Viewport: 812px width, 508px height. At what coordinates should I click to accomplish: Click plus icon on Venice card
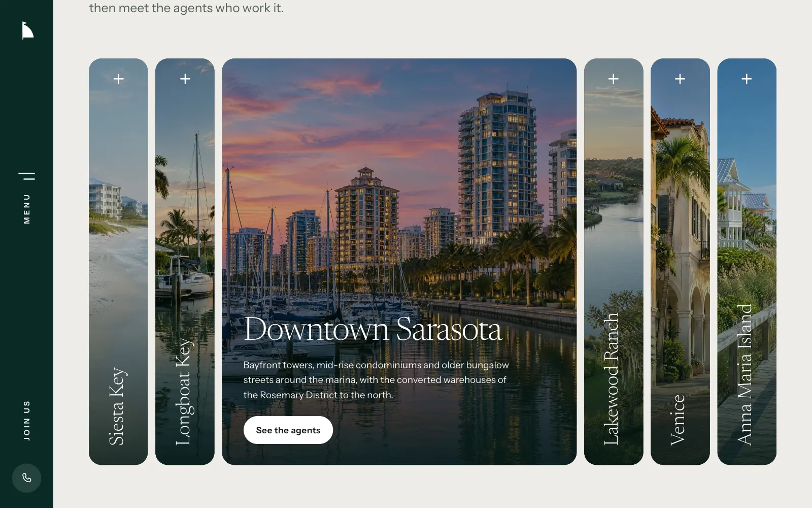point(680,79)
